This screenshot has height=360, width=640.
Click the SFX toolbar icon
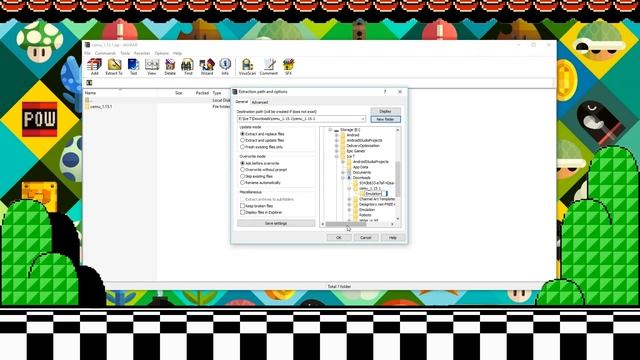pyautogui.click(x=288, y=67)
